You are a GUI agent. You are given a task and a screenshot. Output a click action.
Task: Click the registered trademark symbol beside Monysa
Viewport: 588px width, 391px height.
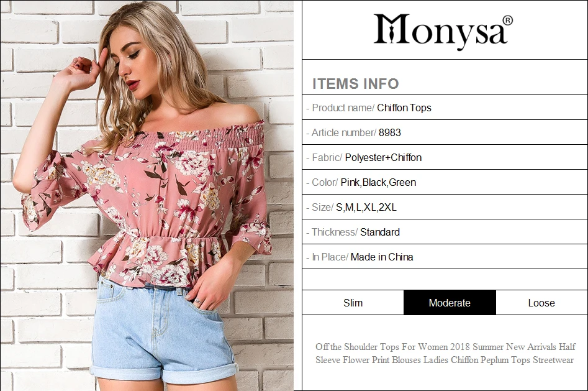coord(507,21)
